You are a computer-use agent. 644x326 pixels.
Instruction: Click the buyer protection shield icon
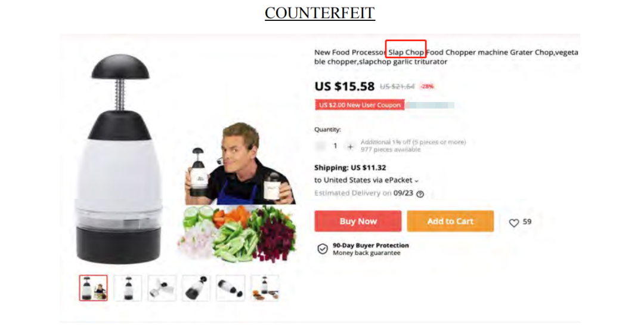point(323,249)
